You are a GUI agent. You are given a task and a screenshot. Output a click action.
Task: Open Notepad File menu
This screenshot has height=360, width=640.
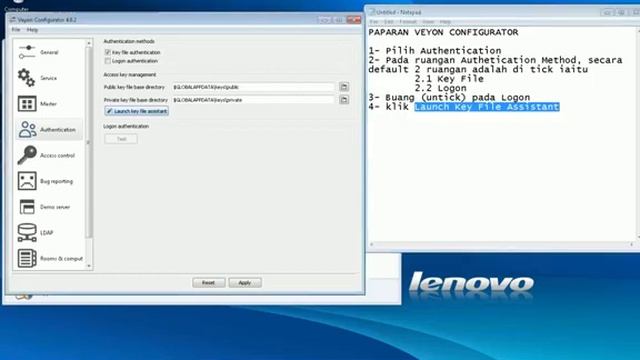[x=373, y=22]
